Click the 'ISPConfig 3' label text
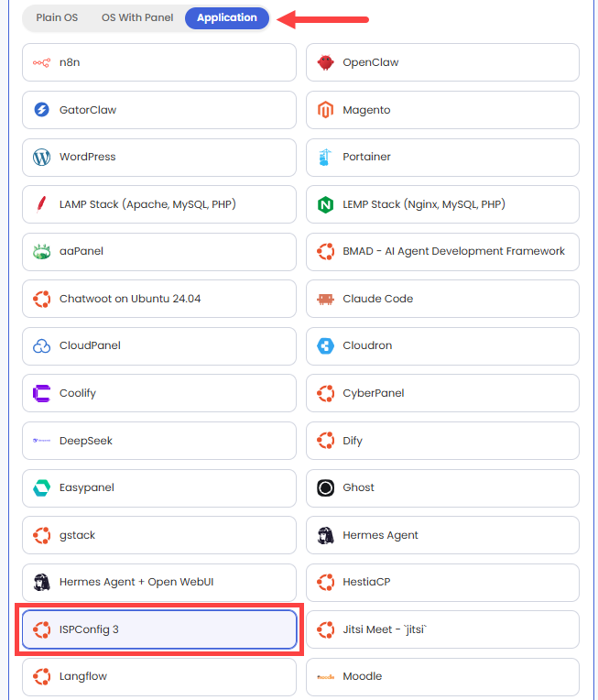This screenshot has width=598, height=700. [89, 629]
